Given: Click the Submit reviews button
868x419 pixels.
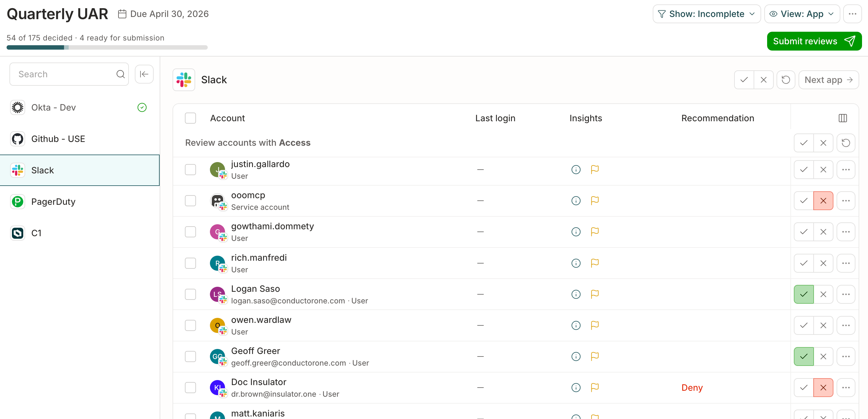Looking at the screenshot, I should click(814, 41).
